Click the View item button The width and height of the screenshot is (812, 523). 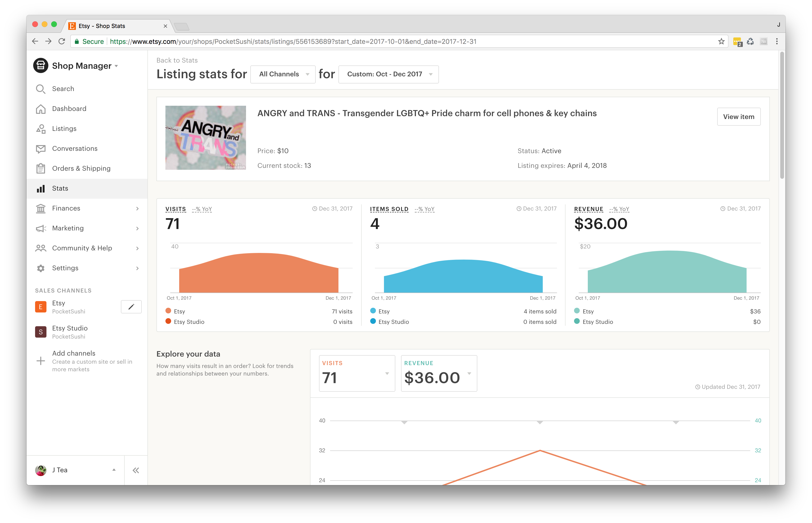coord(739,117)
